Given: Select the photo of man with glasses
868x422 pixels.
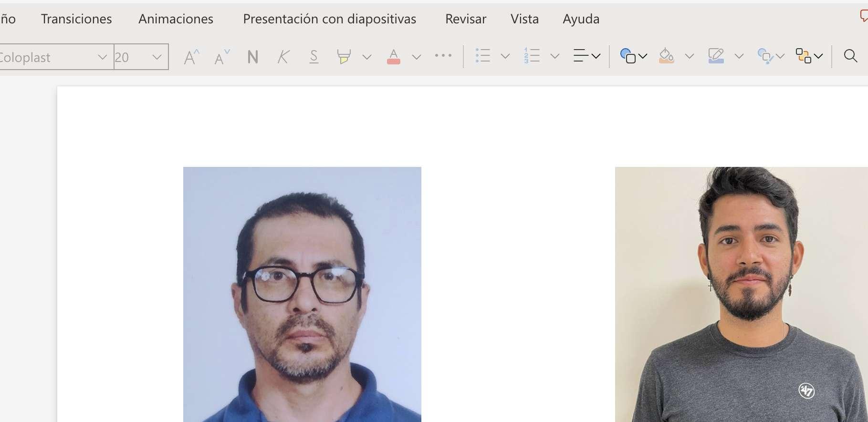Looking at the screenshot, I should 302,294.
